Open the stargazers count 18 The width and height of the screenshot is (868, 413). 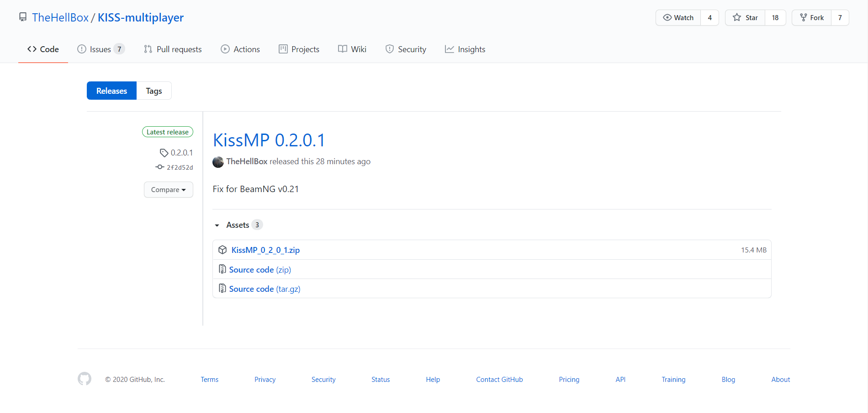(x=775, y=18)
